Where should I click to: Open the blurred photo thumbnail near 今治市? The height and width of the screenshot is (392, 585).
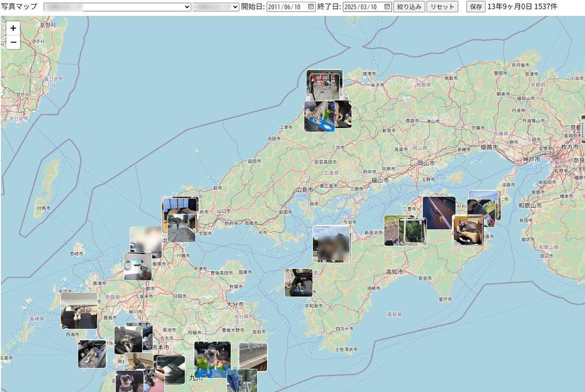(331, 244)
